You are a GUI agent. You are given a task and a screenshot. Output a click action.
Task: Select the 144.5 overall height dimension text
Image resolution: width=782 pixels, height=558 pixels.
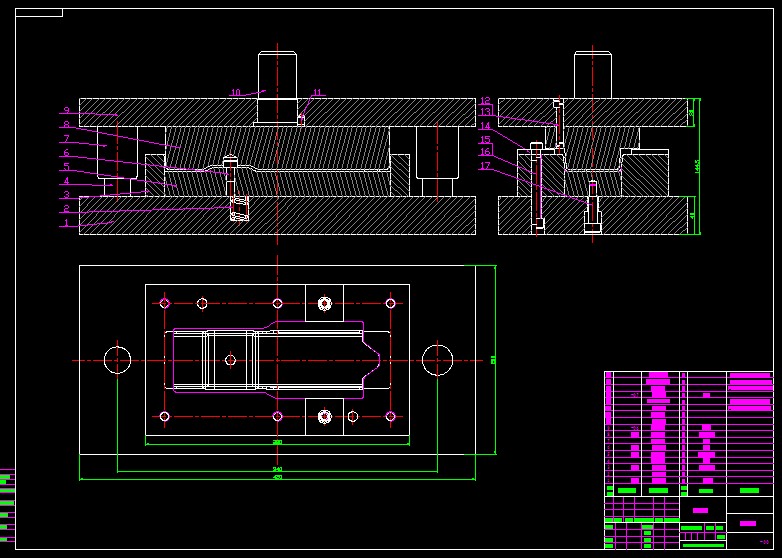click(697, 167)
